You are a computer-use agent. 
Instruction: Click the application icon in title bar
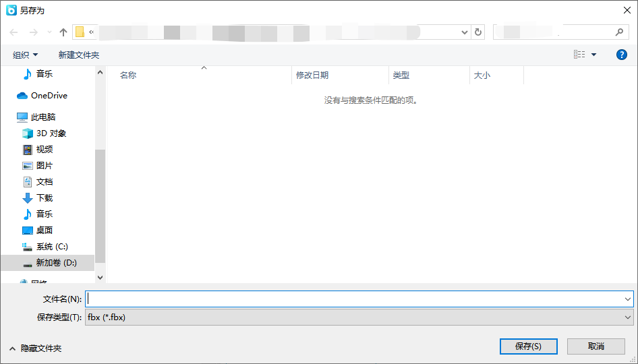11,10
